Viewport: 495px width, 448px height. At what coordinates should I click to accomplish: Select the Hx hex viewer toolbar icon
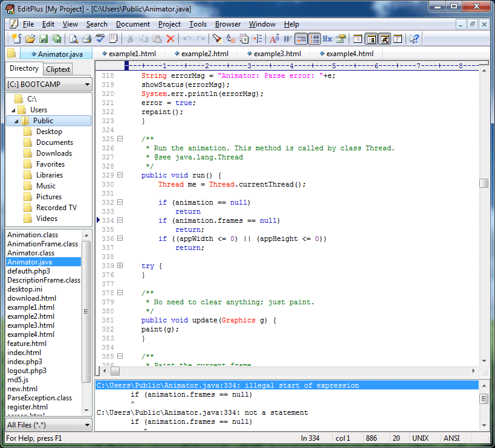326,38
